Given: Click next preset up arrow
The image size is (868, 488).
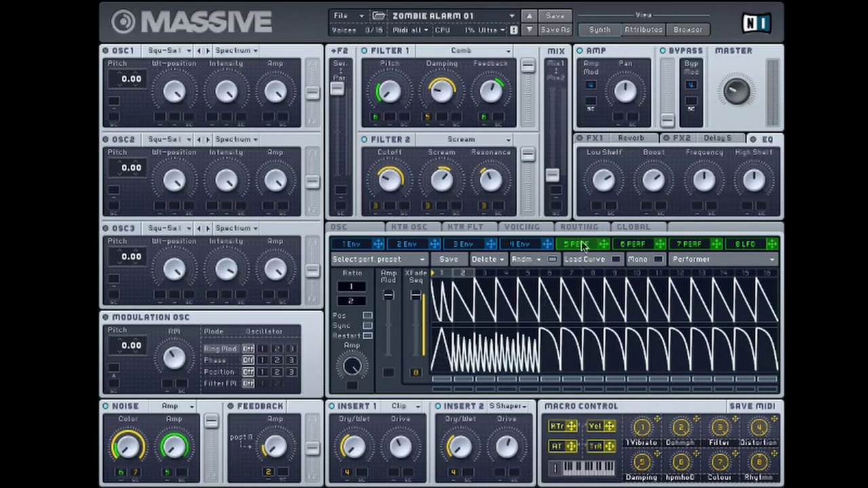Looking at the screenshot, I should pos(530,16).
